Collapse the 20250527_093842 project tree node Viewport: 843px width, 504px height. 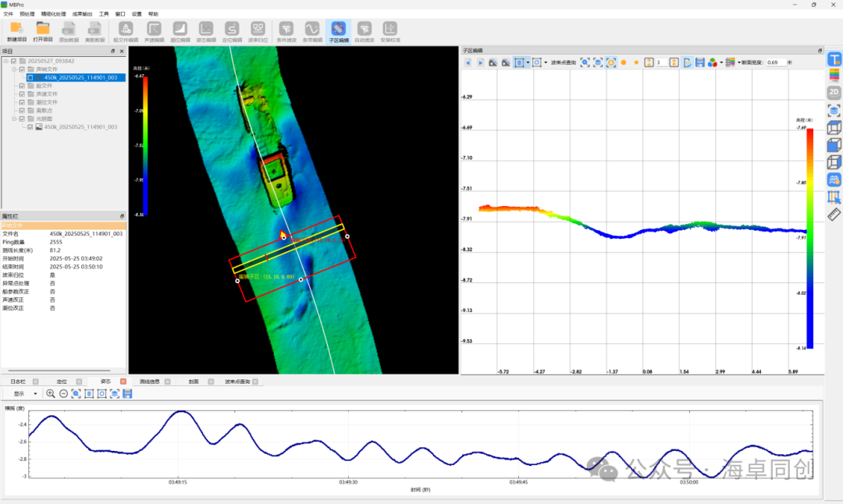click(x=5, y=61)
